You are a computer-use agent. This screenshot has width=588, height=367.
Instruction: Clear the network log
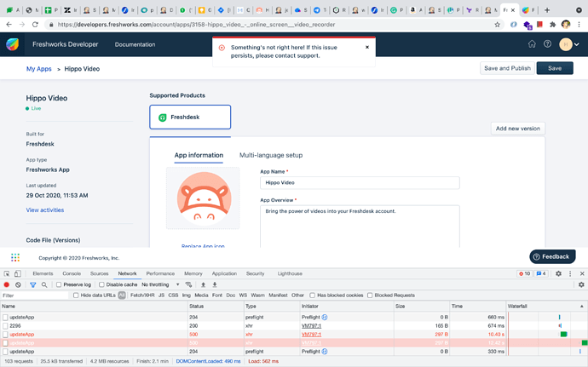(x=18, y=285)
